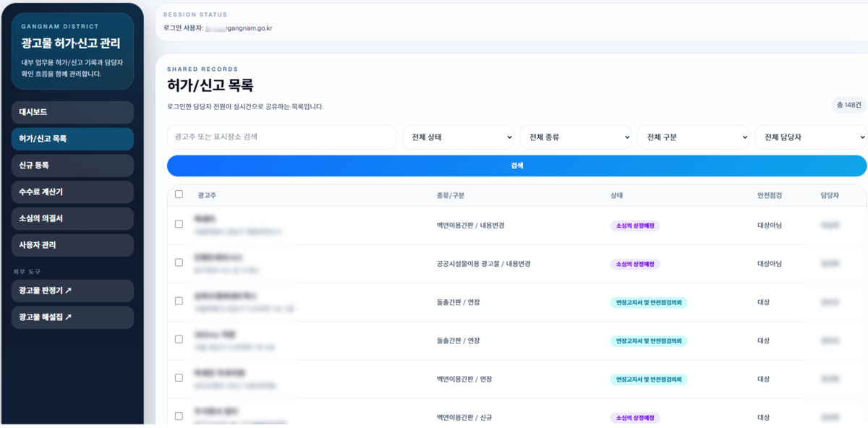Click 소심의 상정예정 badge in 벽면이용간판 / 신규 row
This screenshot has height=428, width=868.
(x=635, y=418)
